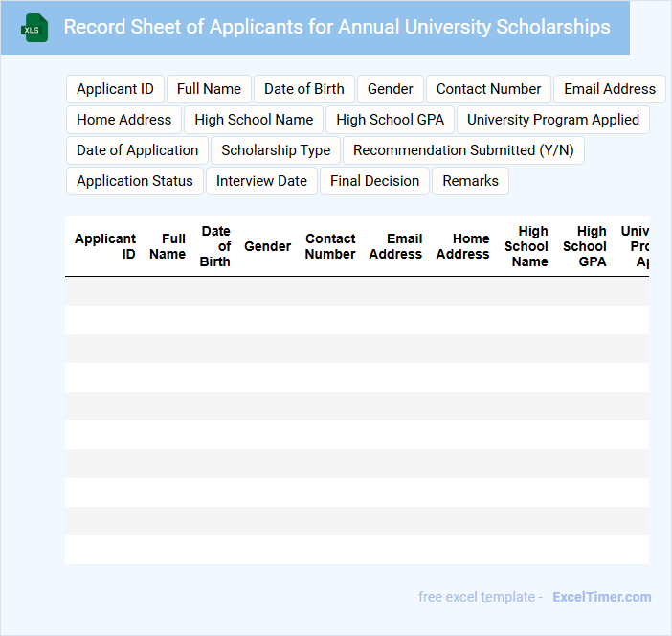Select the Applicant ID tag
Screen dimensions: 672x636
click(x=115, y=89)
